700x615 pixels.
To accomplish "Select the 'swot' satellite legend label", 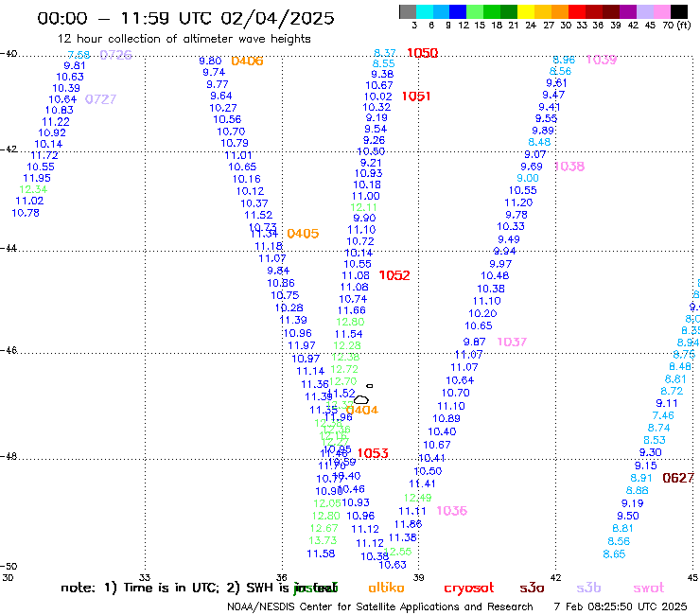I will pos(649,588).
